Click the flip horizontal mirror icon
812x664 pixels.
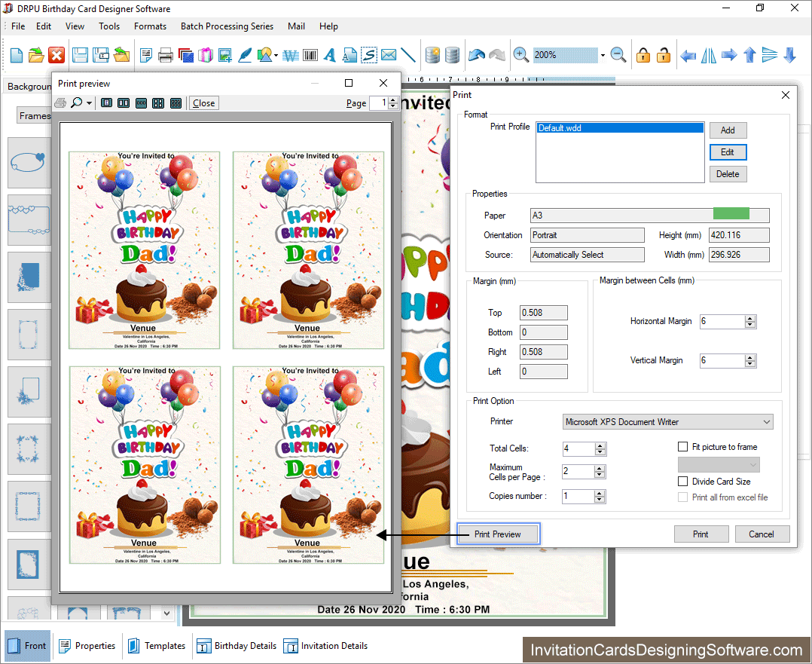(708, 55)
